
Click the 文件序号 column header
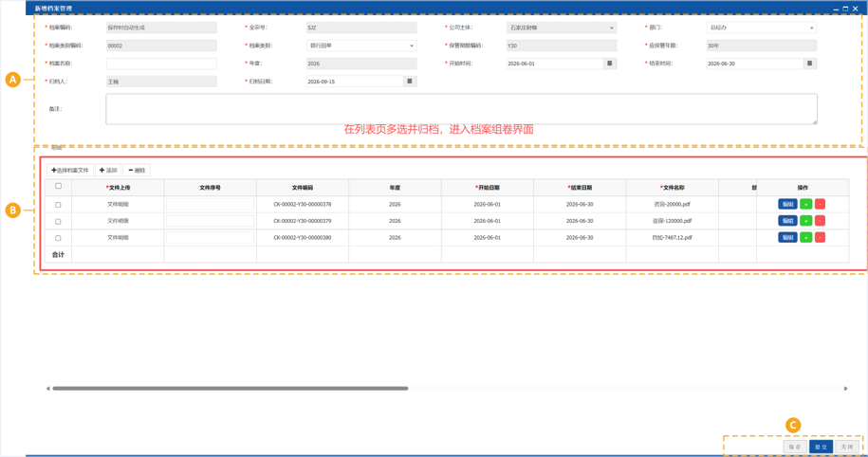(211, 188)
